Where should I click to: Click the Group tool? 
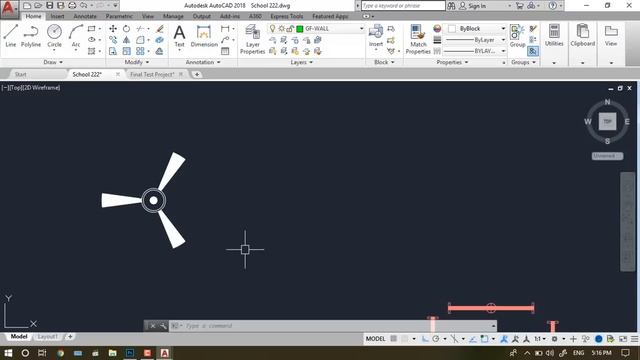(517, 36)
